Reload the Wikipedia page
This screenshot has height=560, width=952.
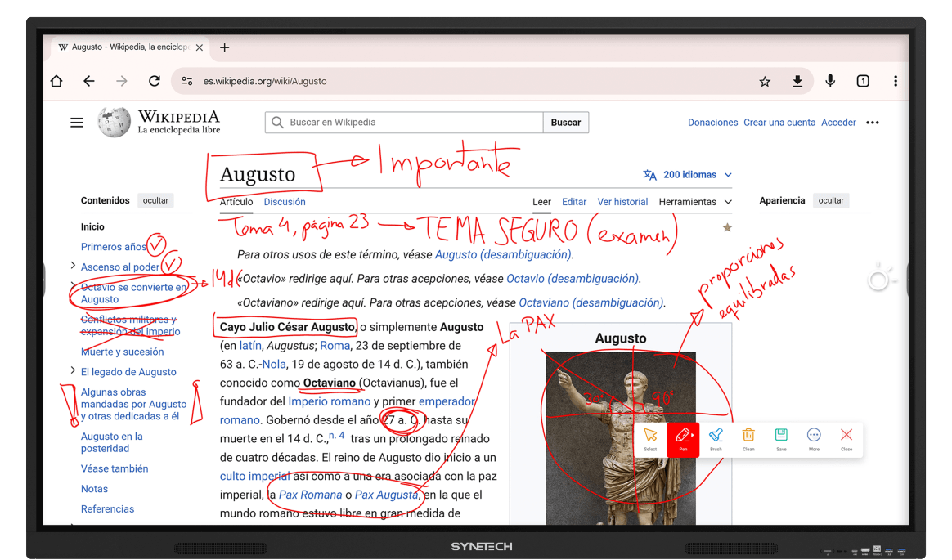point(155,81)
